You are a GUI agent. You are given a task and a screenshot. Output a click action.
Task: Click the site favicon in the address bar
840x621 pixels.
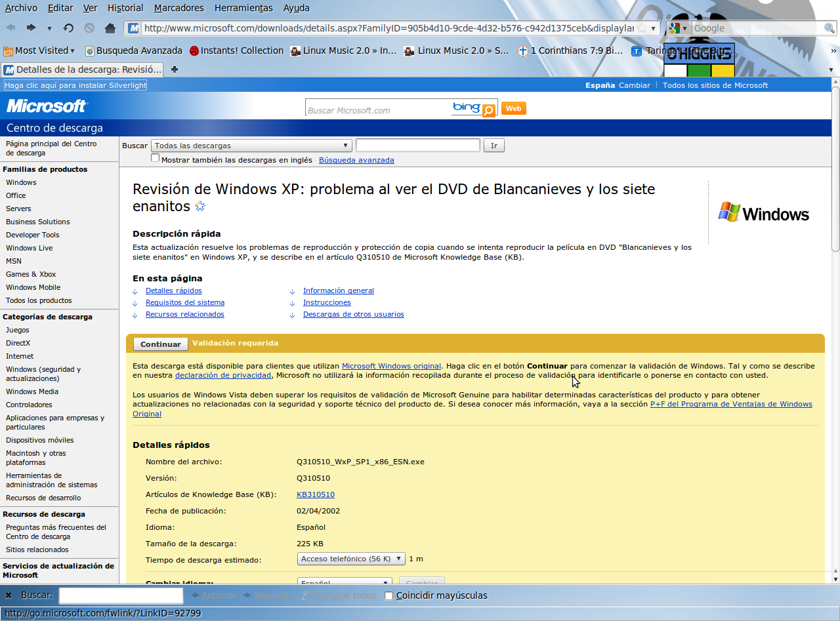pos(134,28)
